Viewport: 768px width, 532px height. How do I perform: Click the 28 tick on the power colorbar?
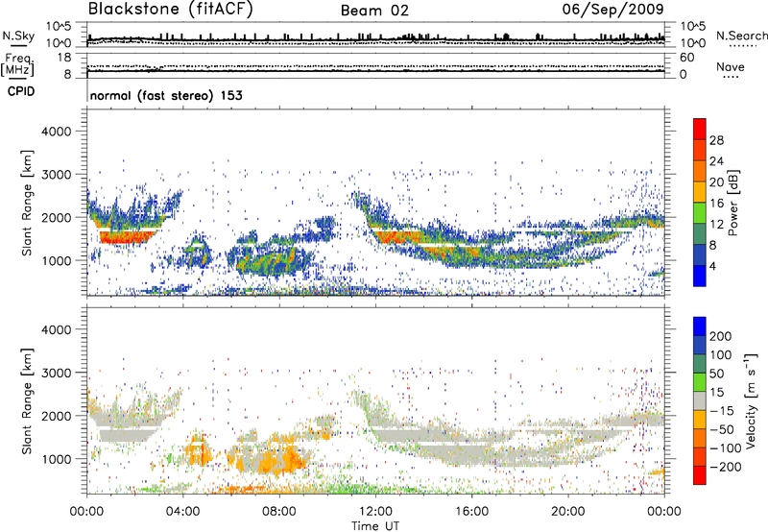(x=716, y=140)
